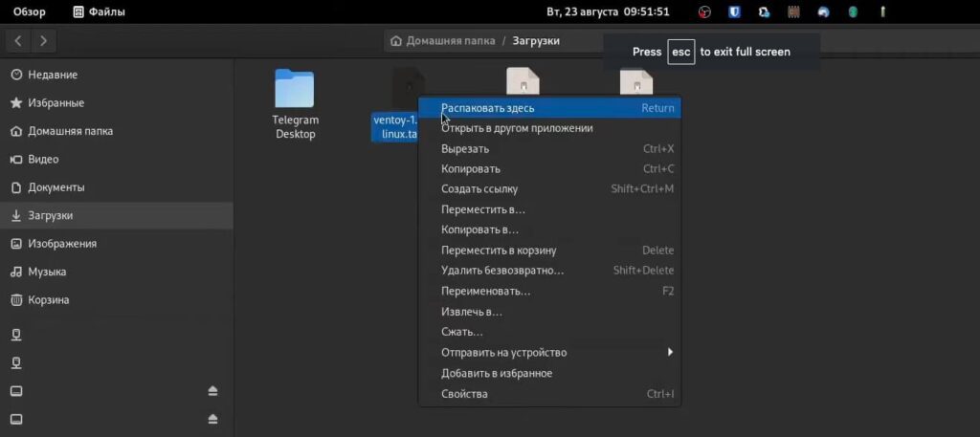Click the green tray indicator in top bar
Viewport: 980px width, 437px height.
click(x=852, y=12)
